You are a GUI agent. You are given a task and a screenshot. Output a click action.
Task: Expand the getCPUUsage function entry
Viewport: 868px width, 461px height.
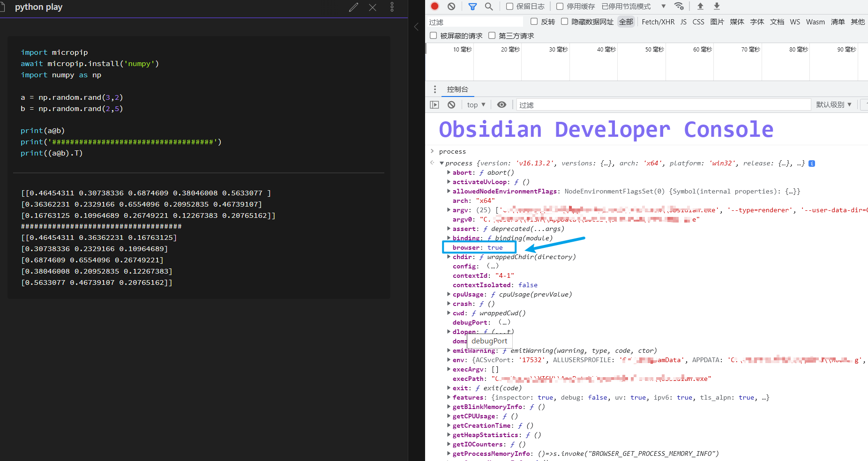(x=449, y=416)
